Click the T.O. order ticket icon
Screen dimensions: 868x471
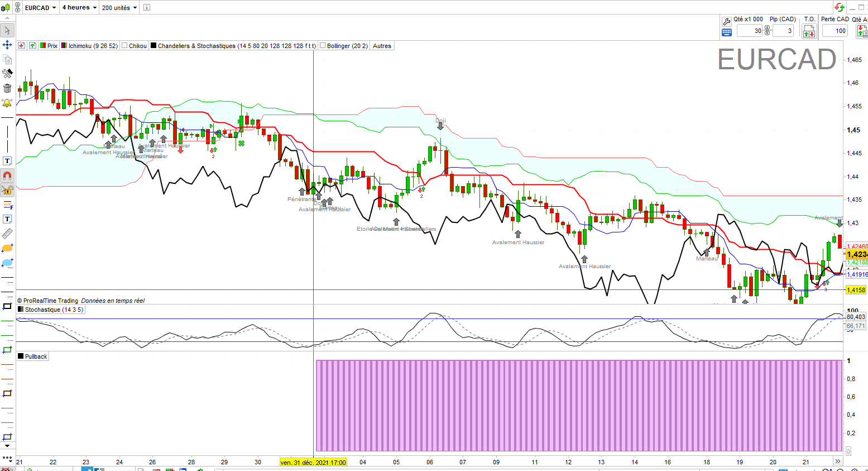click(x=809, y=32)
